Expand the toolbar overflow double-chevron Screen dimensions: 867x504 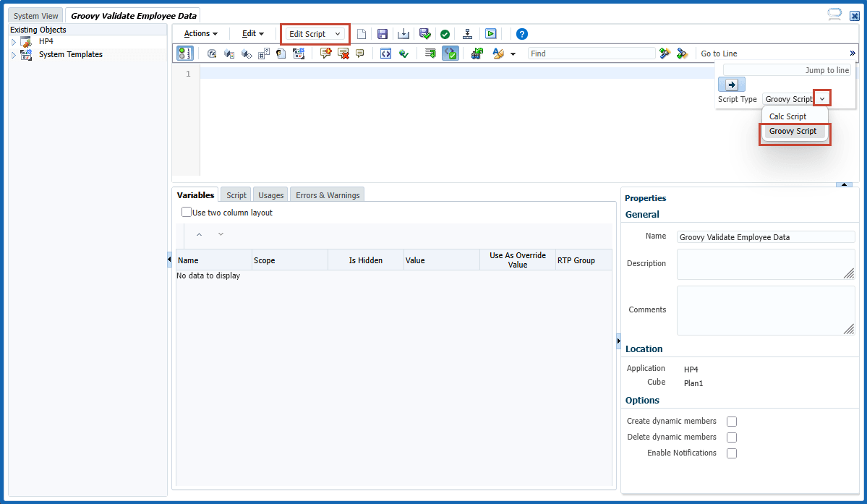click(852, 53)
